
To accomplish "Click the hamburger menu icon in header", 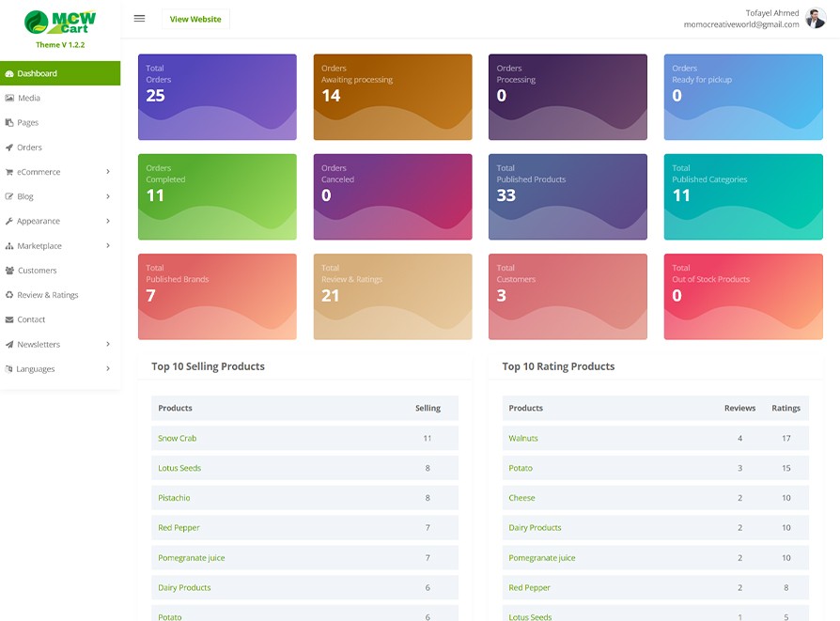I will coord(139,19).
